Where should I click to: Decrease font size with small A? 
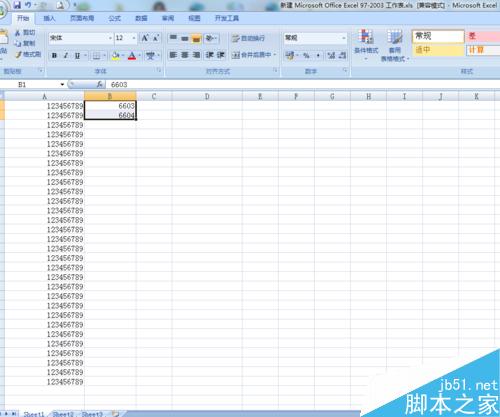156,38
